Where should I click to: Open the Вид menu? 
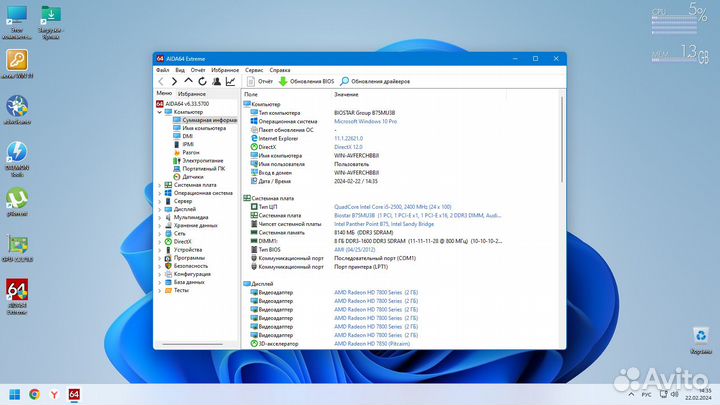180,70
